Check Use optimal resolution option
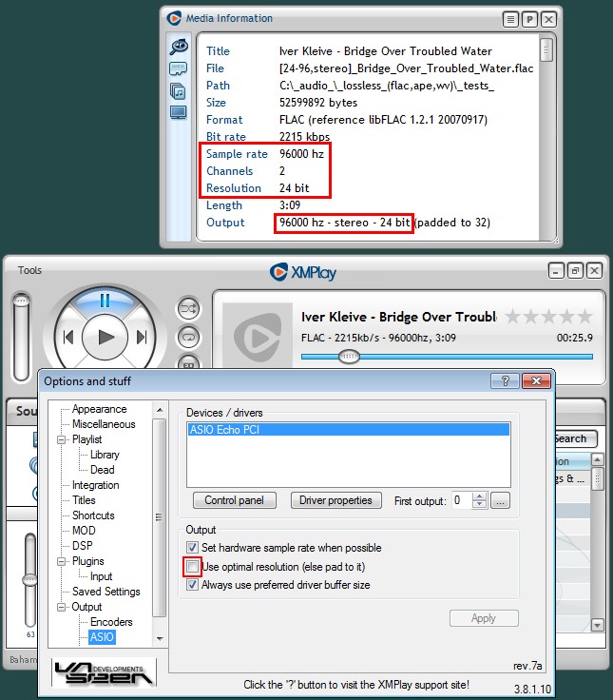613x700 pixels. coord(192,567)
